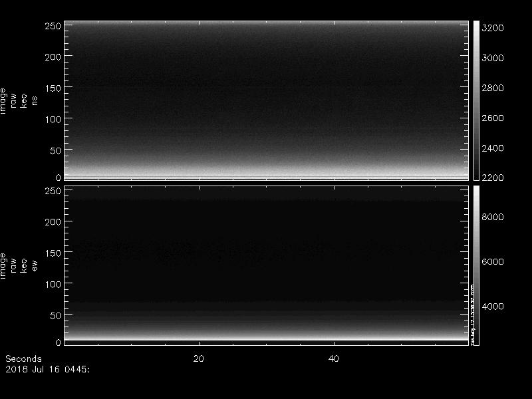Click the 20 seconds x-axis label
Image resolution: width=532 pixels, height=399 pixels.
199,358
